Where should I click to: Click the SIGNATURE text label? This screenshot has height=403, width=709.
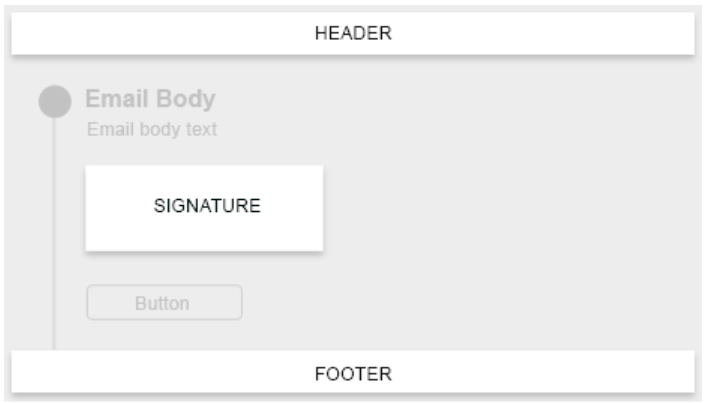207,206
